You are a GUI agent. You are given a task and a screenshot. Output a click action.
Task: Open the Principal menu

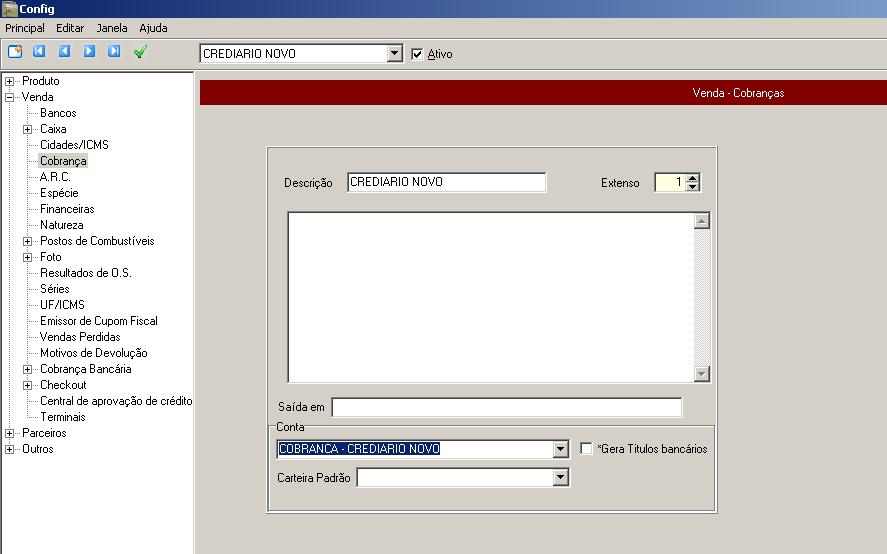click(x=25, y=28)
